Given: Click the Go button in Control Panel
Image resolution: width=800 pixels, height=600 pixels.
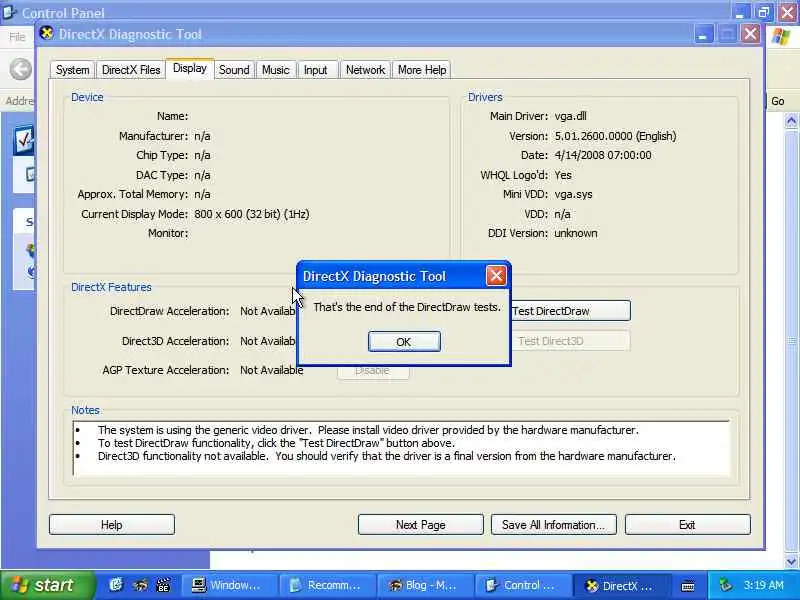Looking at the screenshot, I should pyautogui.click(x=778, y=101).
